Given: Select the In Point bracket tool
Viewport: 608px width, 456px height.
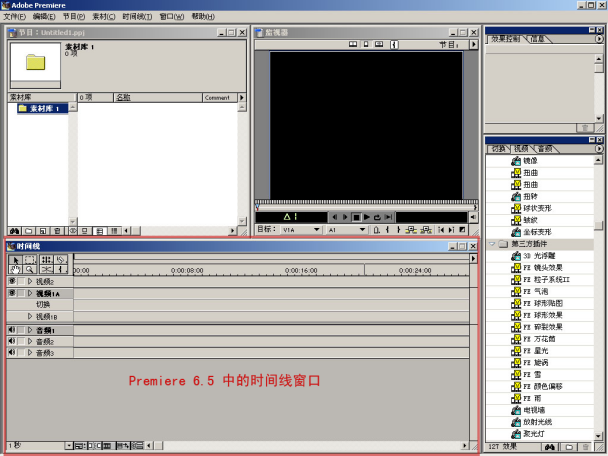Looking at the screenshot, I should (x=61, y=269).
